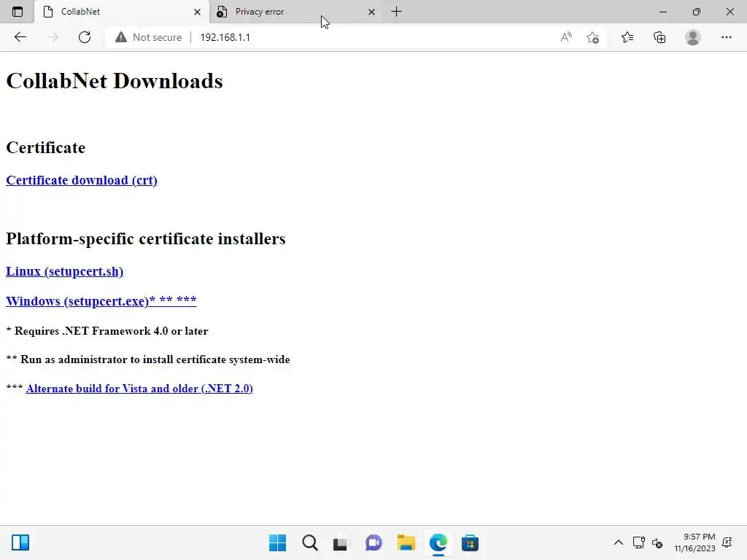747x560 pixels.
Task: Switch to the Privacy error tab
Action: point(295,12)
